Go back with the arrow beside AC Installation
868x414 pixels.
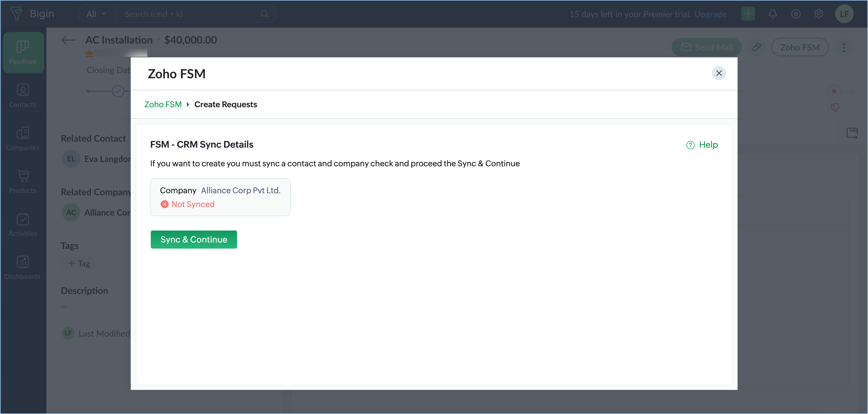pos(68,40)
